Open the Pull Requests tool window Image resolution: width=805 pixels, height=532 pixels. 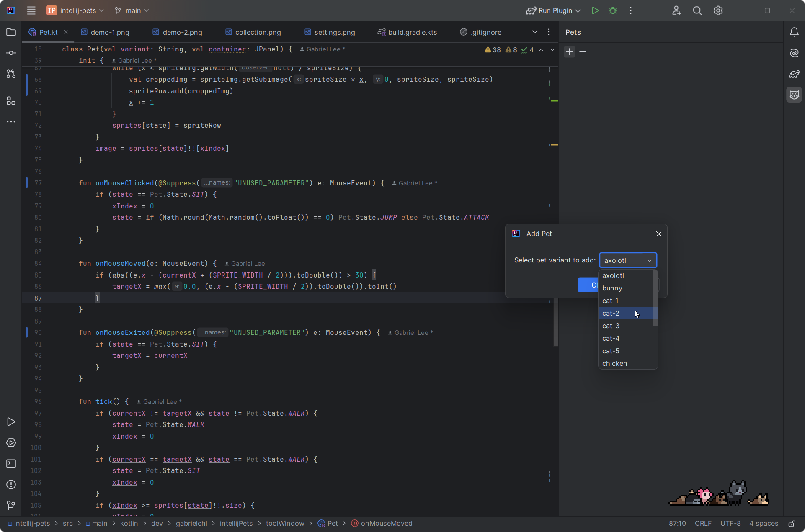coord(11,74)
